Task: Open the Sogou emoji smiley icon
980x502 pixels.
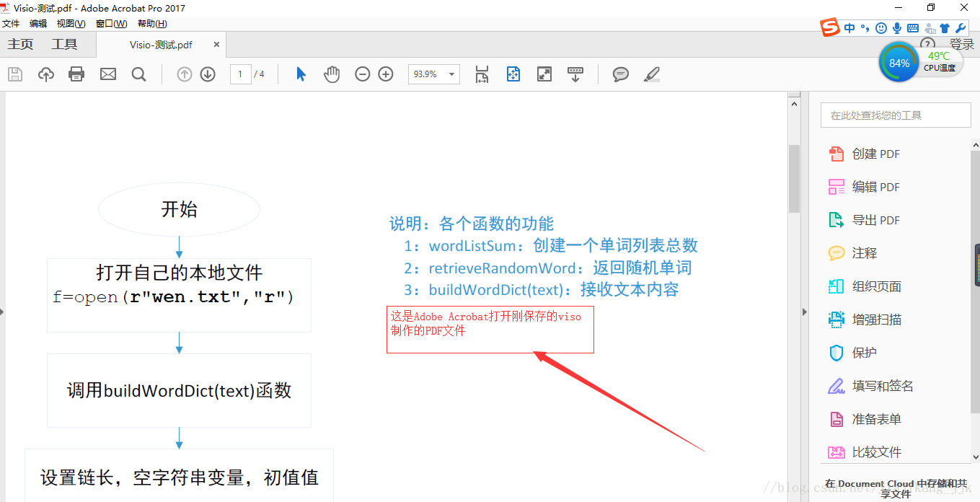Action: coord(880,28)
